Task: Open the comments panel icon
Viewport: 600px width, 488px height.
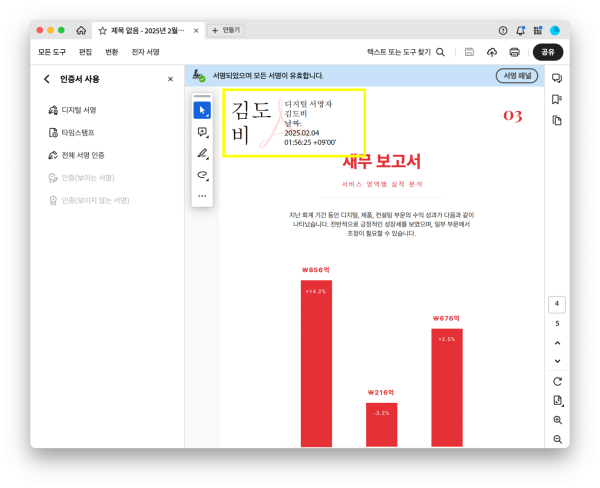Action: click(x=557, y=78)
